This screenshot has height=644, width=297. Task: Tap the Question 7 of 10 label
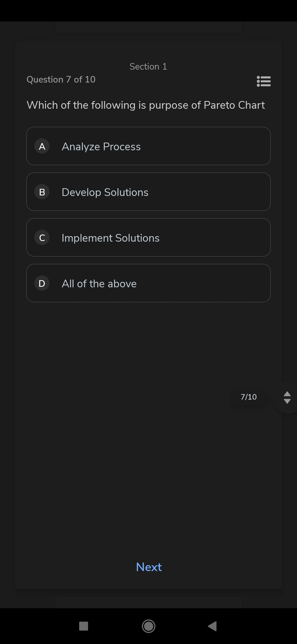click(61, 80)
